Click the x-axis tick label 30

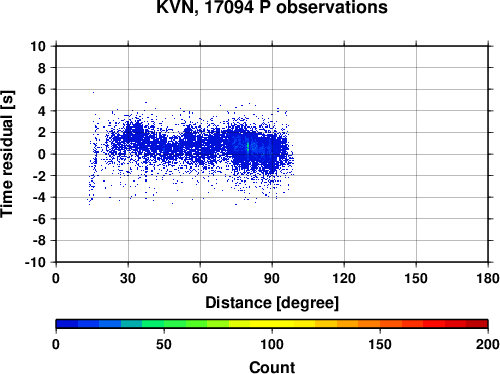[128, 278]
